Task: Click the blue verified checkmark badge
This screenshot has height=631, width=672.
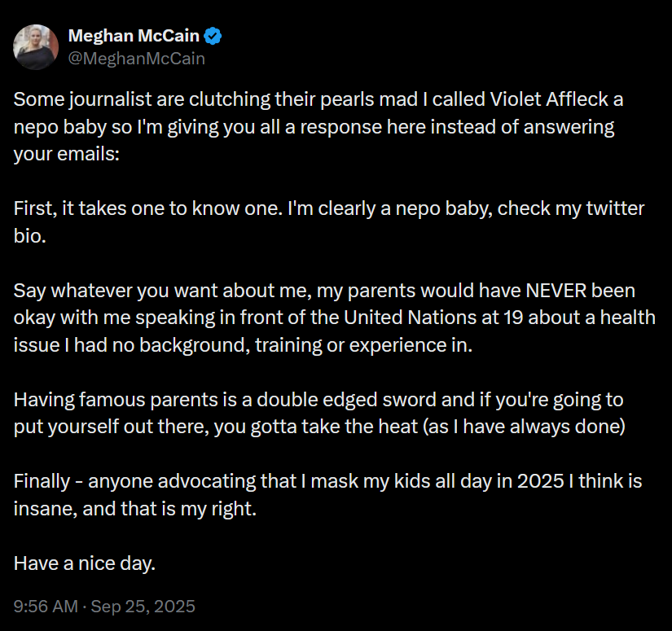Action: 213,36
